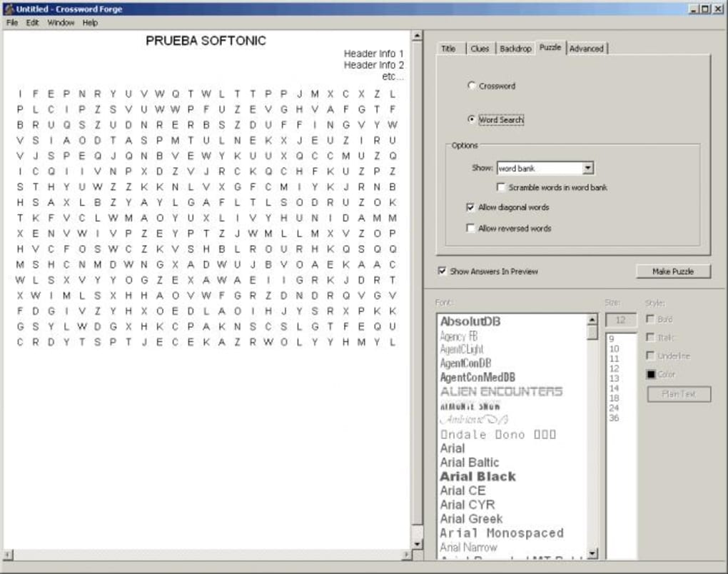Select font size 36 in list
The image size is (728, 574).
pos(614,418)
